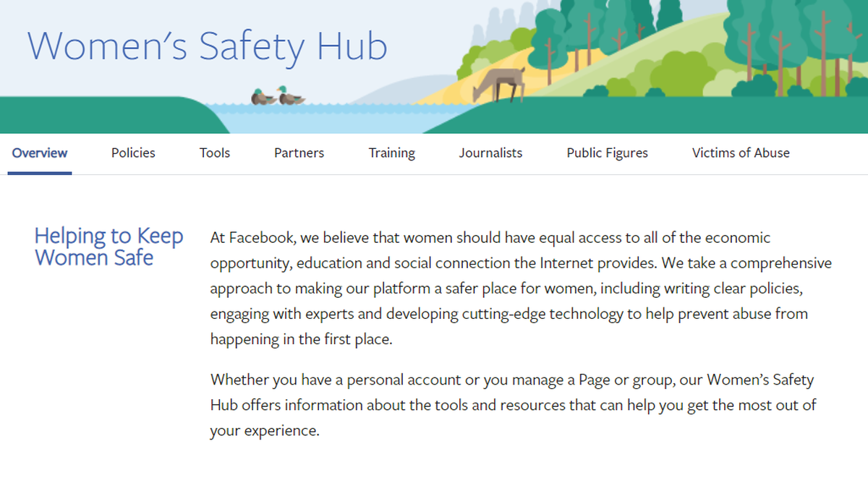
Task: Click the Helping to Keep Women Safe heading
Action: point(109,247)
